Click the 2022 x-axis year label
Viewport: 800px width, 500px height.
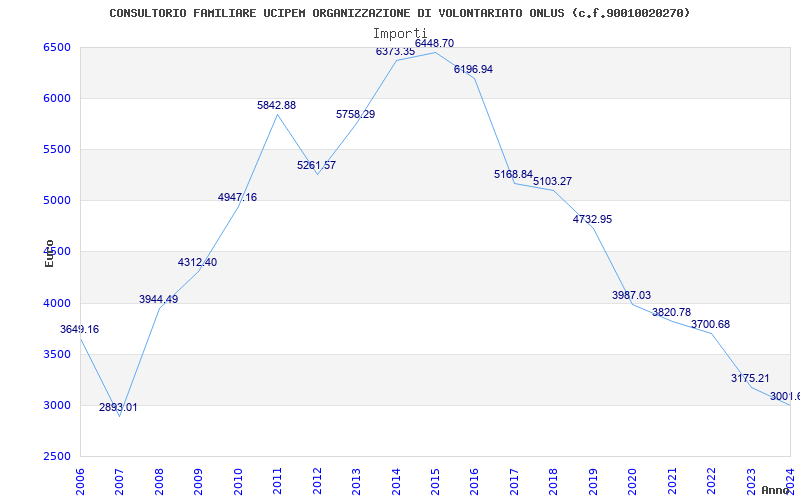(711, 481)
